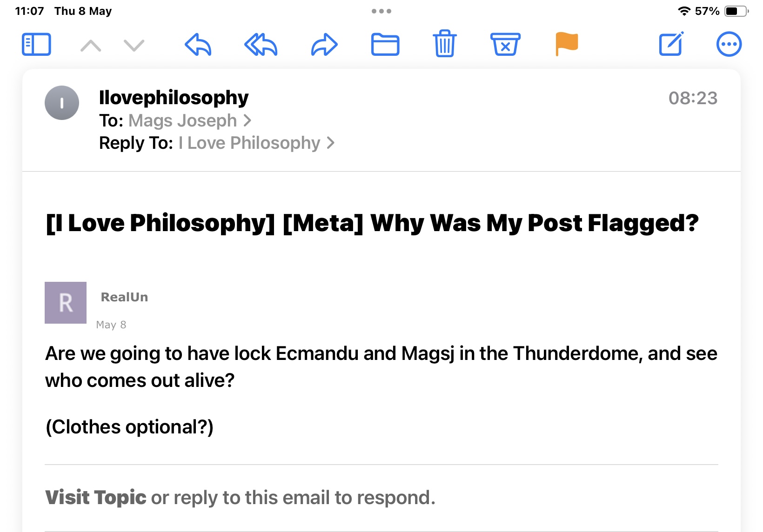Image resolution: width=763 pixels, height=532 pixels.
Task: Open the More actions ellipsis menu
Action: coord(729,45)
